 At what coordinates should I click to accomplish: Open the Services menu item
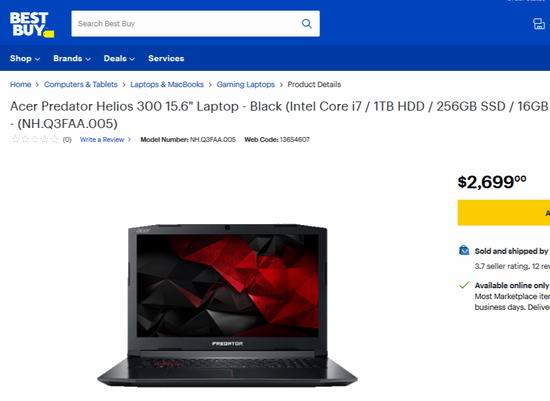pos(166,58)
